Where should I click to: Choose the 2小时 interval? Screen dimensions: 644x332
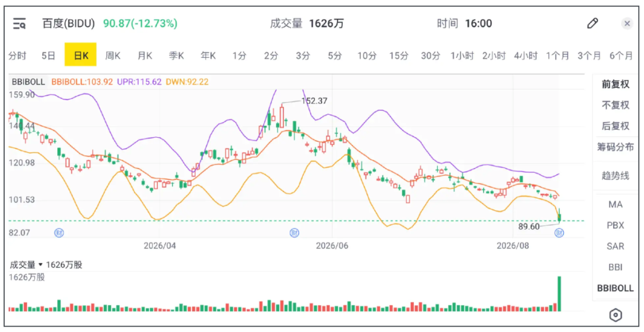coord(494,55)
